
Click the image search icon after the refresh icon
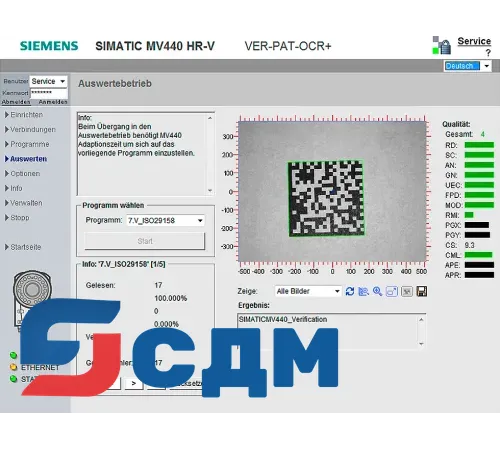coord(363,291)
